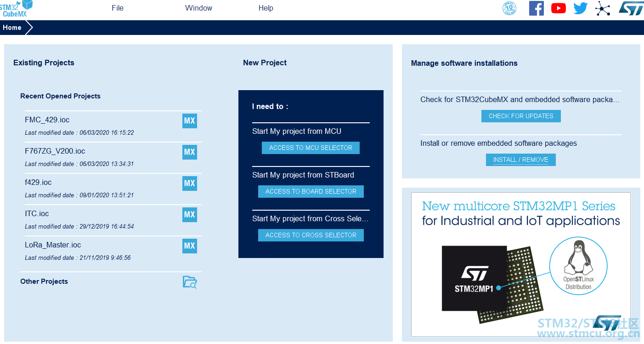Viewport: 644px width, 344px height.
Task: Click the 'I need to :' heading
Action: pos(270,106)
